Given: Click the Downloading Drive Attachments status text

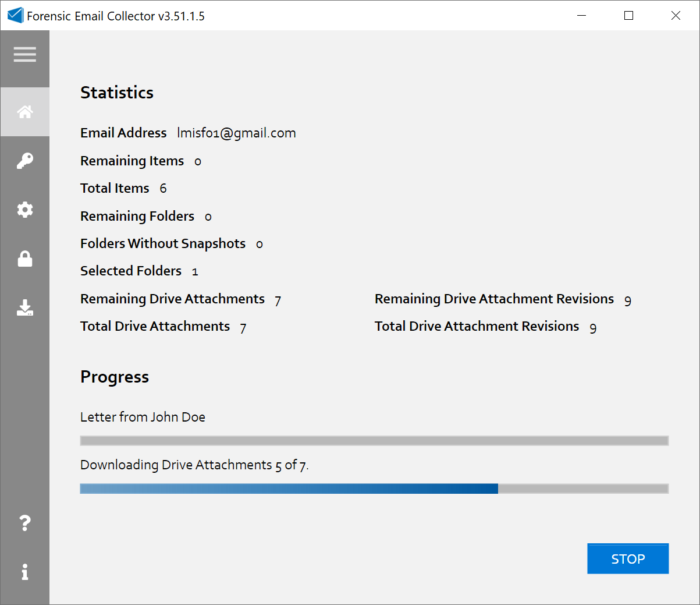Looking at the screenshot, I should [x=194, y=465].
